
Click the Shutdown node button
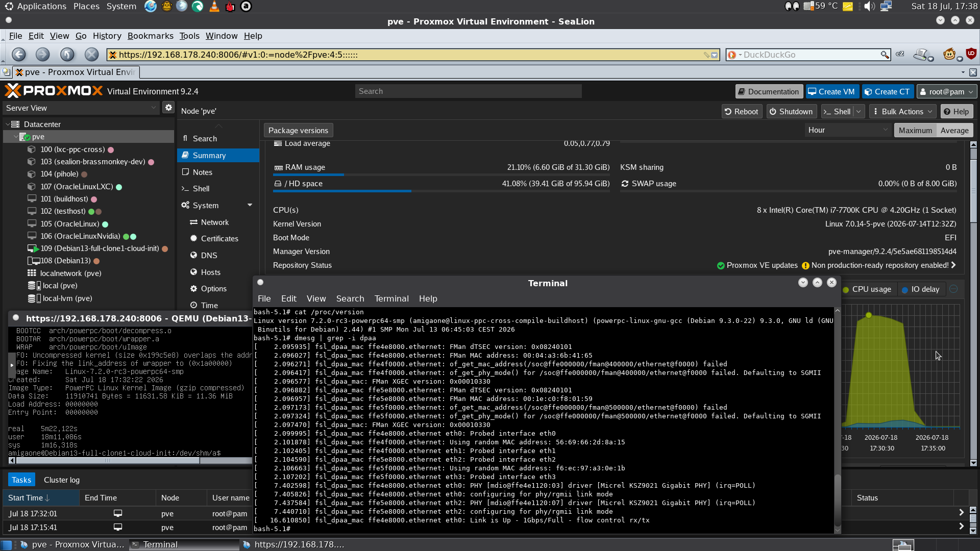(x=791, y=112)
